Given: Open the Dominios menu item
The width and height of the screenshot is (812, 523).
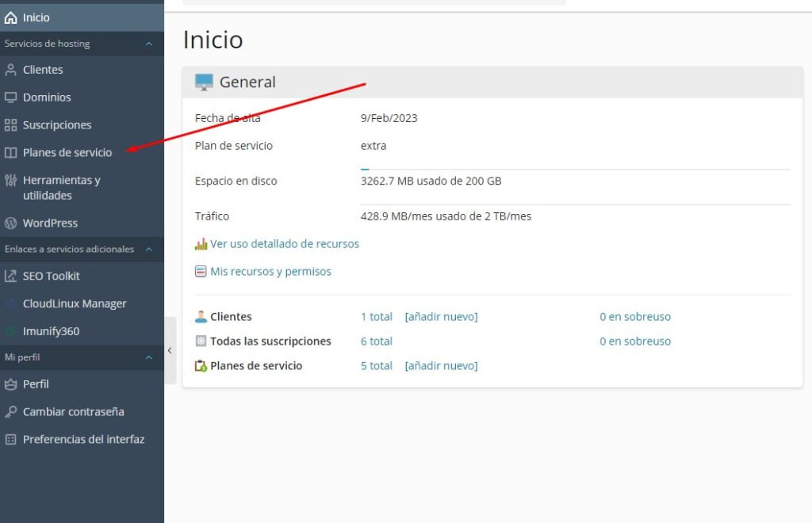Looking at the screenshot, I should pos(82,97).
